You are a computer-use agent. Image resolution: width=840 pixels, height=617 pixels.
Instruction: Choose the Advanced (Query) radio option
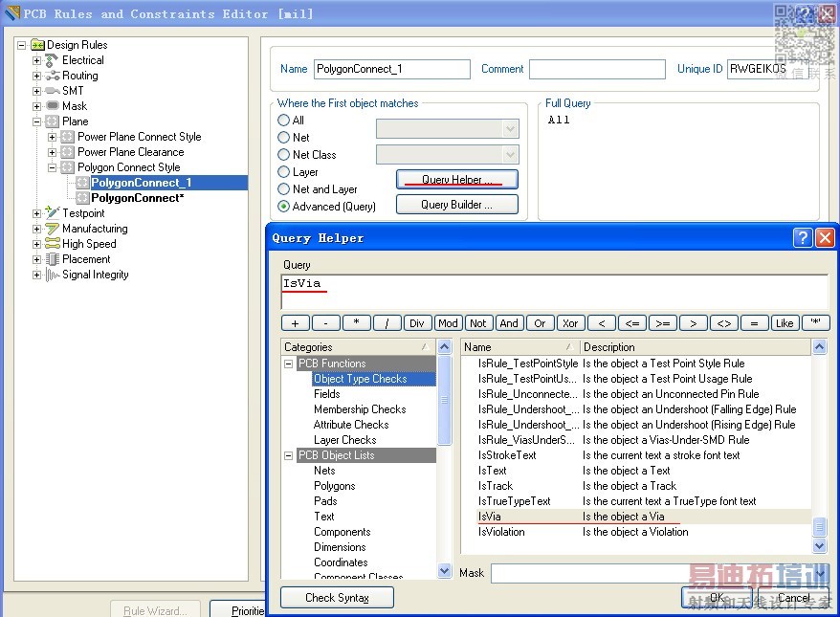[x=284, y=206]
